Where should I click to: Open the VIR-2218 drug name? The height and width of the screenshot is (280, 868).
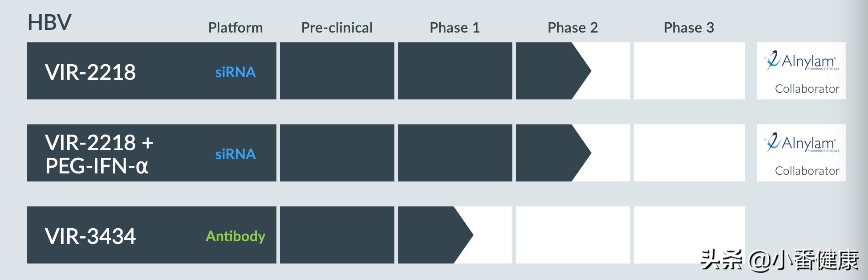pyautogui.click(x=90, y=72)
